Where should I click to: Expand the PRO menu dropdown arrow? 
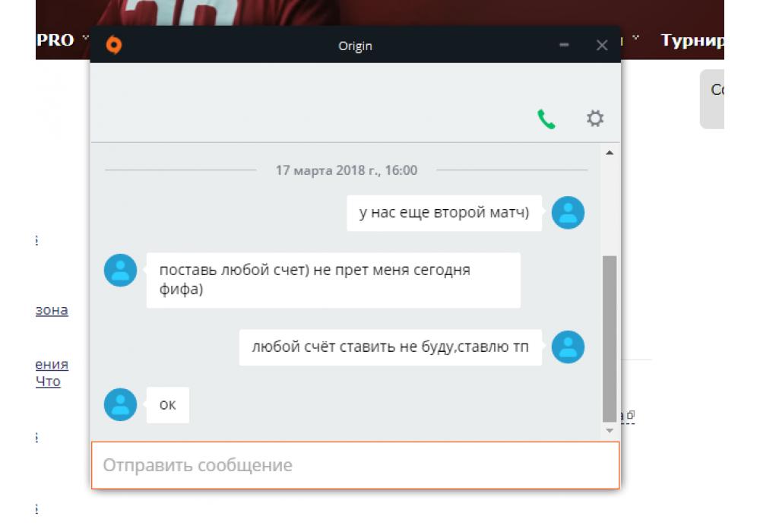click(86, 37)
